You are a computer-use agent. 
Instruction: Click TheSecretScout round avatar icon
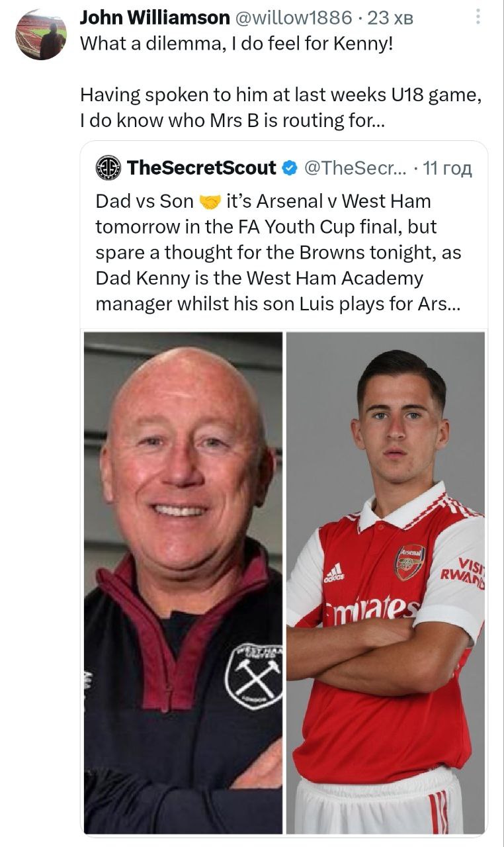point(108,167)
